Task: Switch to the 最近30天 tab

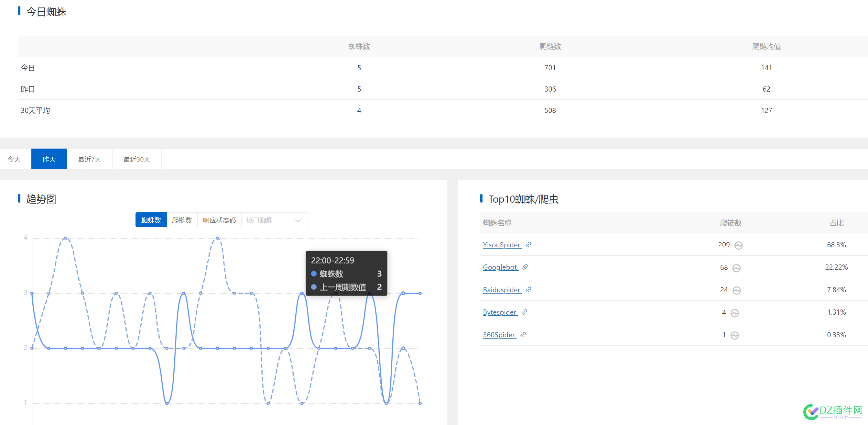Action: point(137,159)
